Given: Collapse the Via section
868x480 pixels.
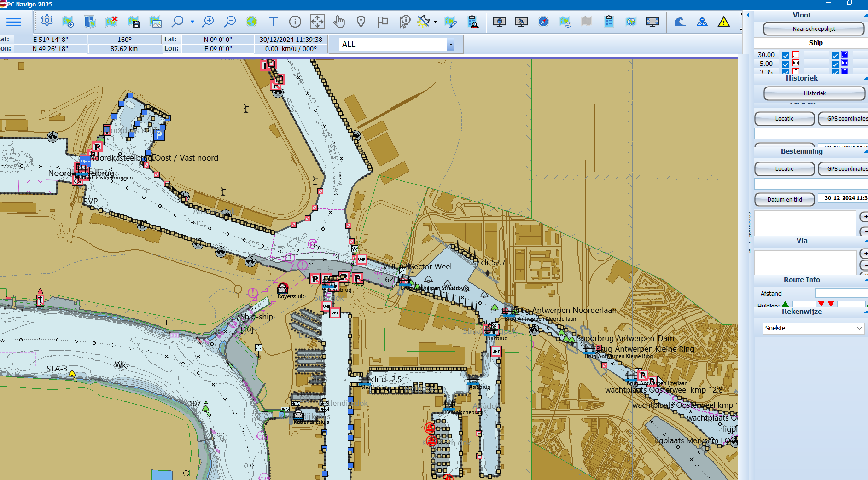Looking at the screenshot, I should coord(866,241).
